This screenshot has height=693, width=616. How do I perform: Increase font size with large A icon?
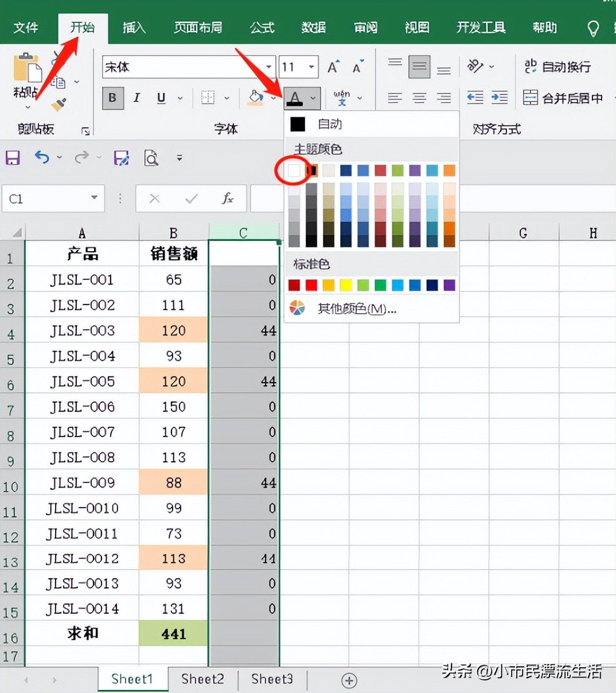333,67
